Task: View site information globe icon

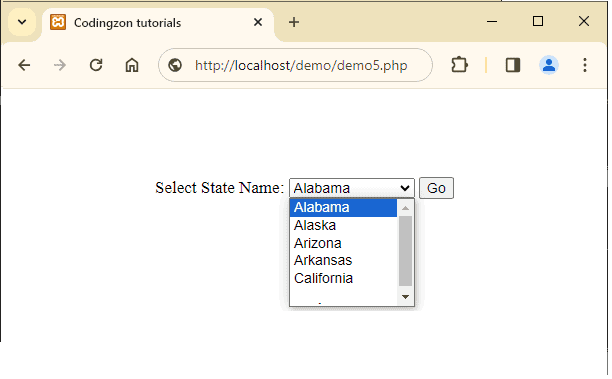Action: pos(175,65)
